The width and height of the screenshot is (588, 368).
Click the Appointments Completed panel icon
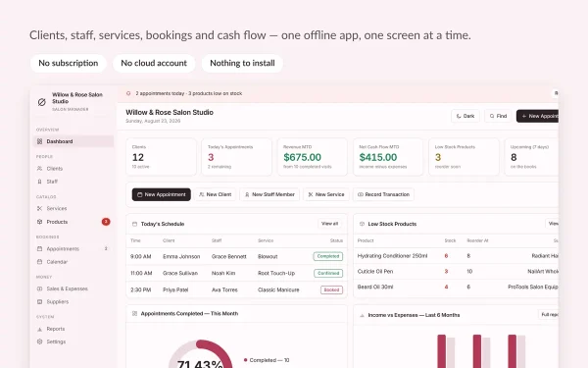pyautogui.click(x=134, y=314)
